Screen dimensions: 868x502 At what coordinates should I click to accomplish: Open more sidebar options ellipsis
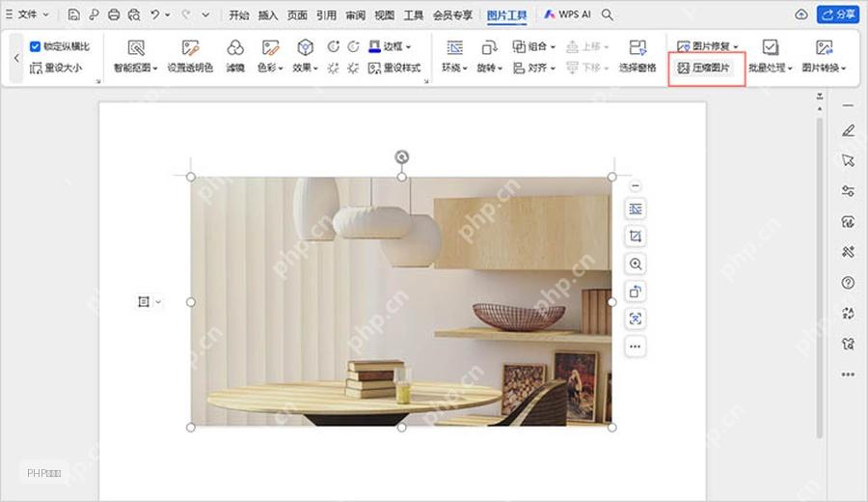pos(848,375)
